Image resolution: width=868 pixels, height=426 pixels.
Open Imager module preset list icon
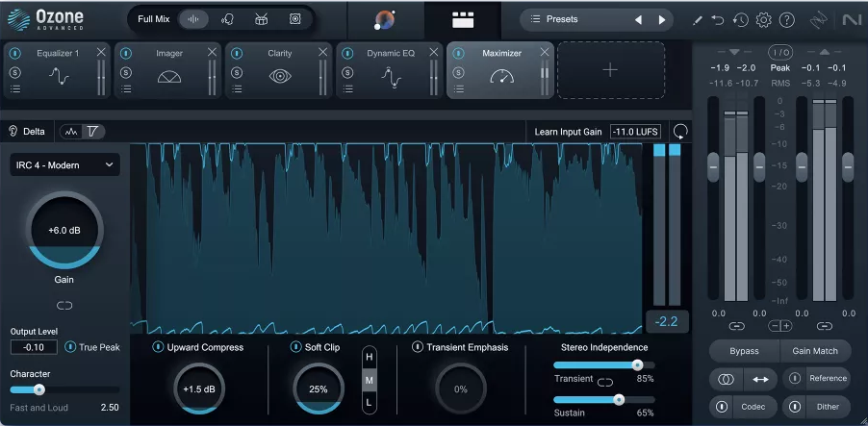click(126, 89)
